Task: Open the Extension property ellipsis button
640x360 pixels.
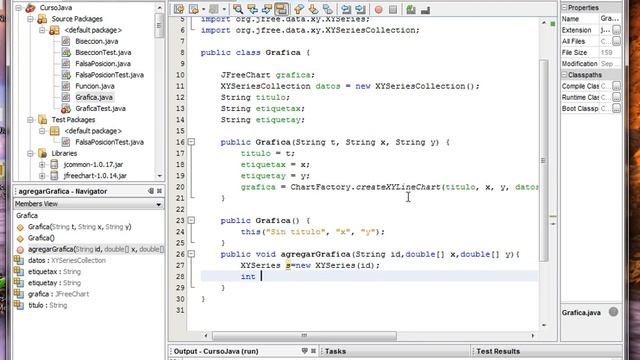Action: click(x=616, y=30)
